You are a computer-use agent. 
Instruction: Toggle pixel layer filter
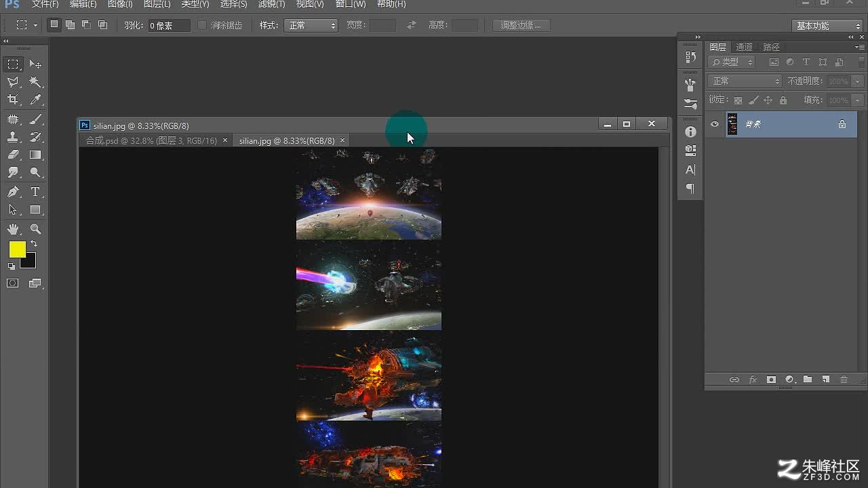coord(774,62)
